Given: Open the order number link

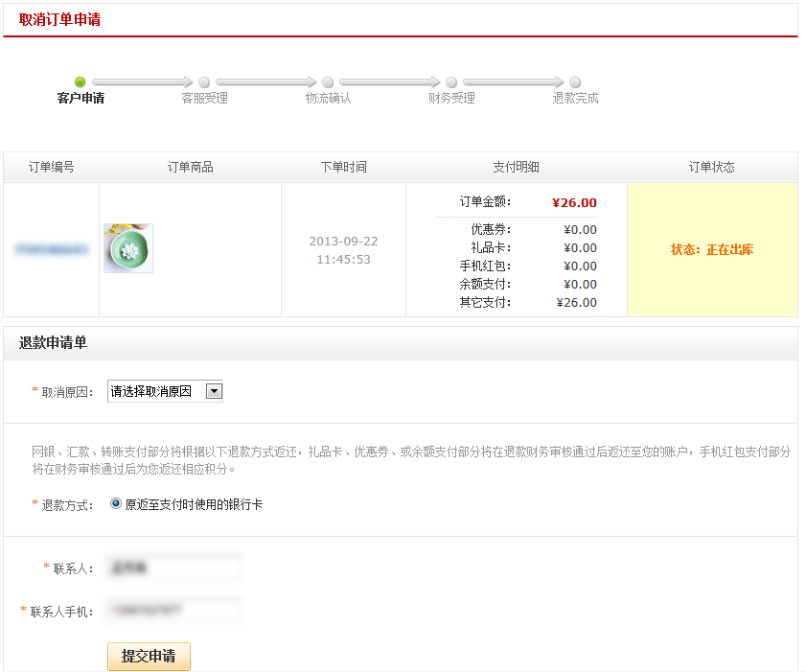Looking at the screenshot, I should coord(51,249).
